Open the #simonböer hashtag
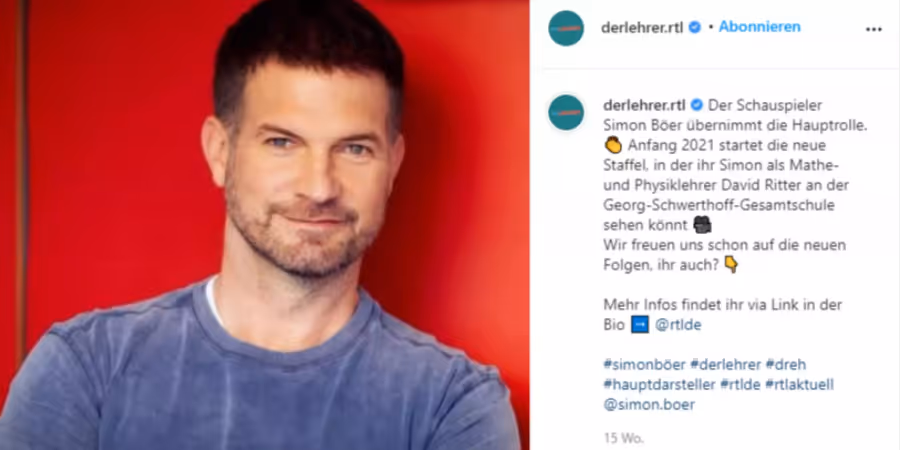 [x=644, y=364]
